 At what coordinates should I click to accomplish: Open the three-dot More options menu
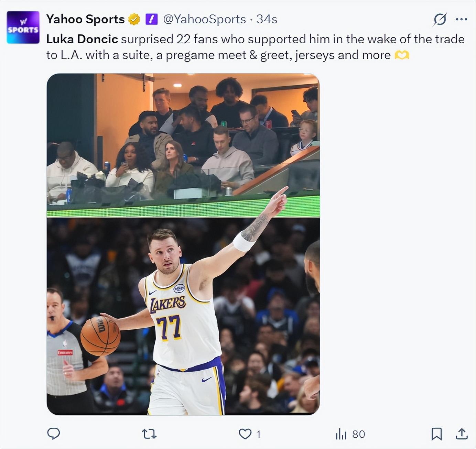click(461, 19)
